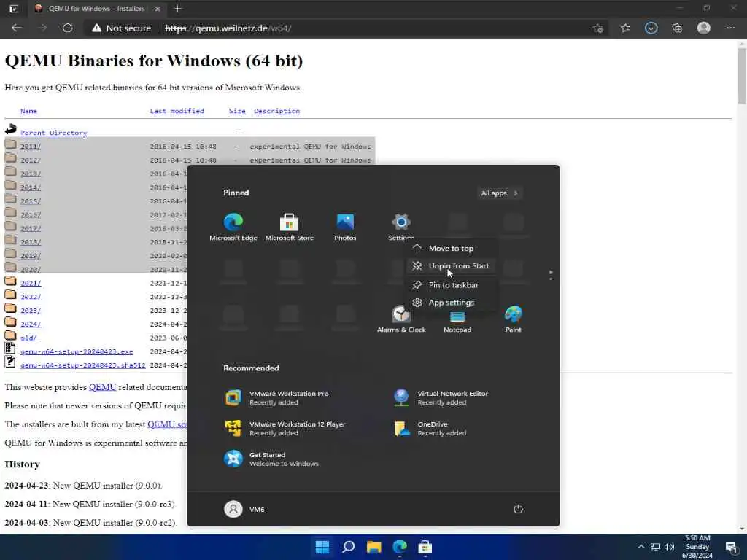Open the Parent Directory link
The width and height of the screenshot is (747, 560).
point(54,133)
